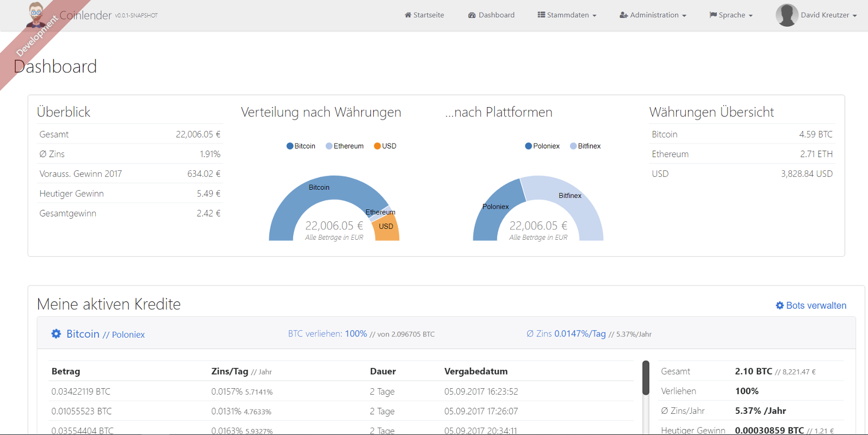868x435 pixels.
Task: Click the Coinlender brand link
Action: tap(85, 15)
